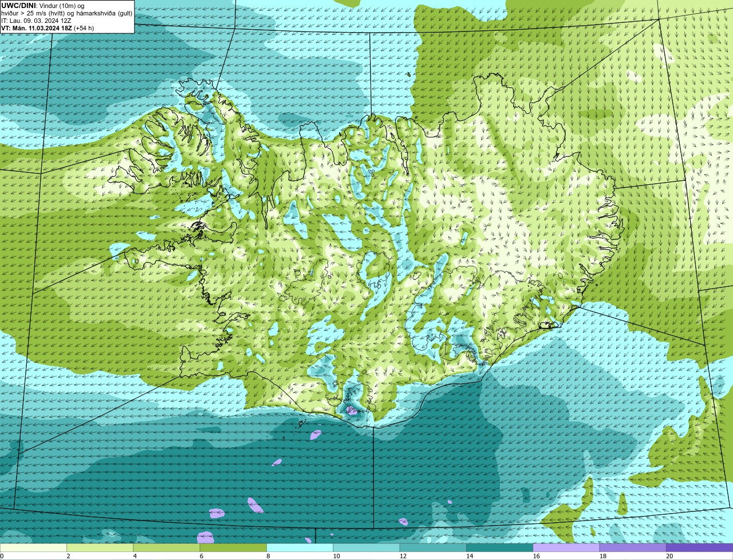This screenshot has width=733, height=560.
Task: Click the legend scale label '20'
Action: coord(669,556)
